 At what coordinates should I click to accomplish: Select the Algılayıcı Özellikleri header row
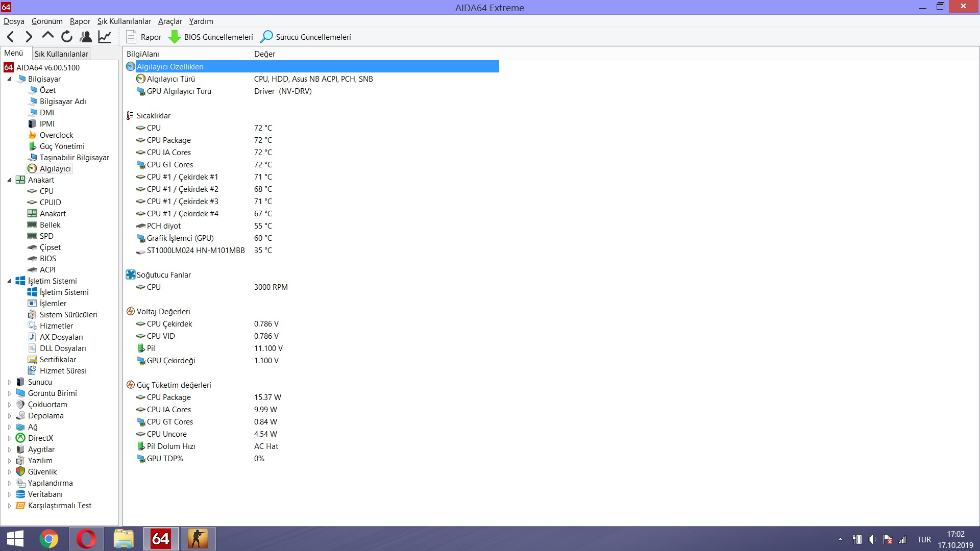(312, 67)
